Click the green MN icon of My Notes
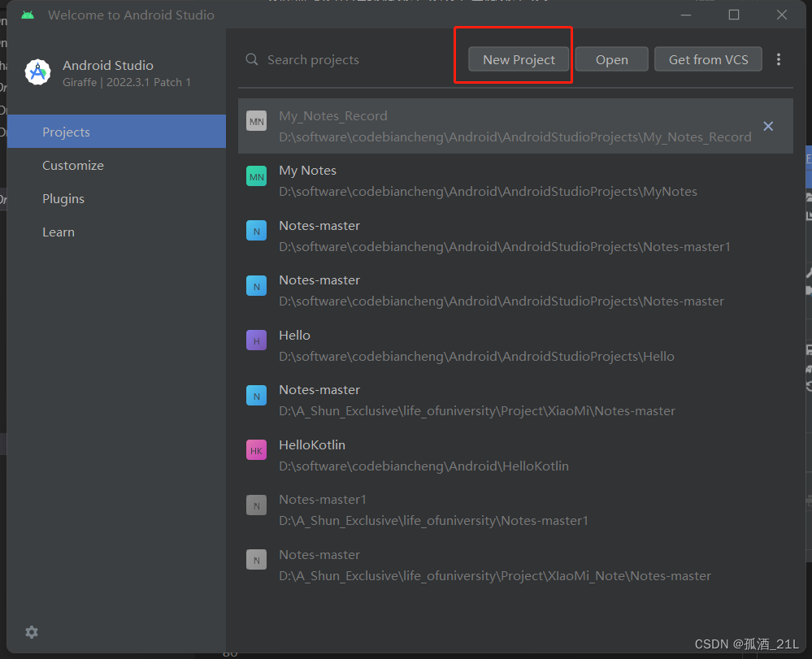The image size is (812, 659). click(x=256, y=176)
